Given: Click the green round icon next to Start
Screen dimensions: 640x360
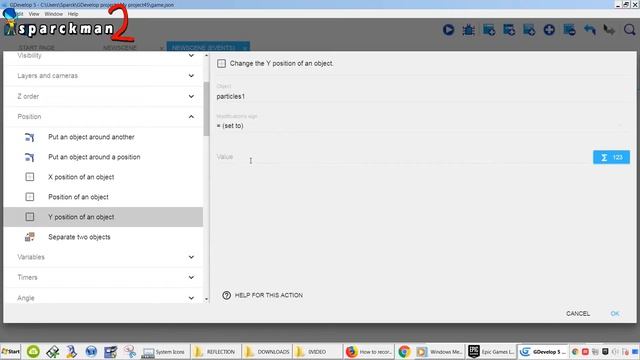Looking at the screenshot, I should coord(33,351).
